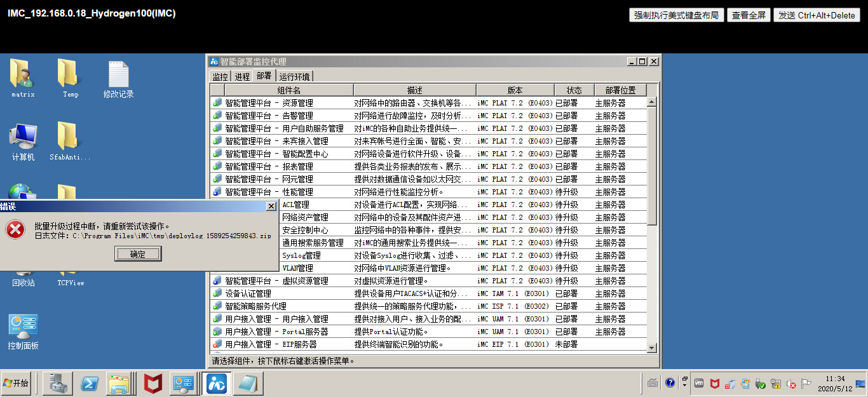Image resolution: width=868 pixels, height=397 pixels.
Task: Open the Temp desktop folder
Action: coord(70,79)
